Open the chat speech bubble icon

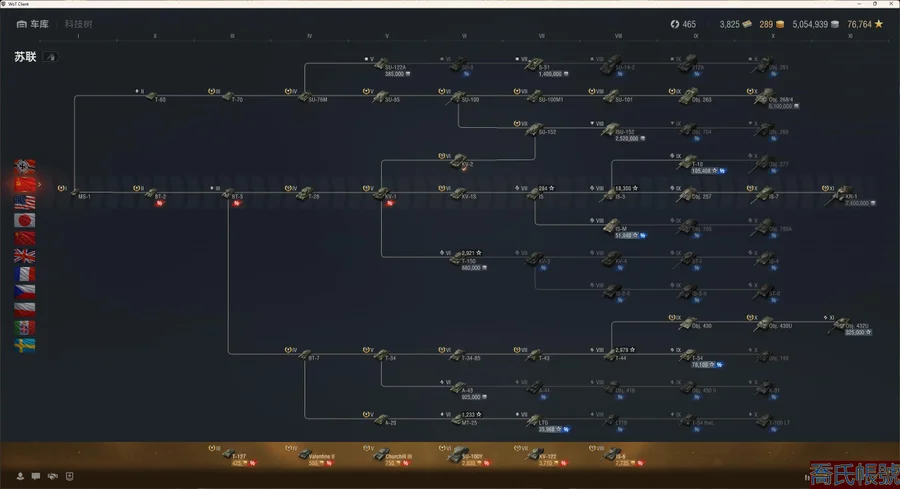(x=35, y=475)
